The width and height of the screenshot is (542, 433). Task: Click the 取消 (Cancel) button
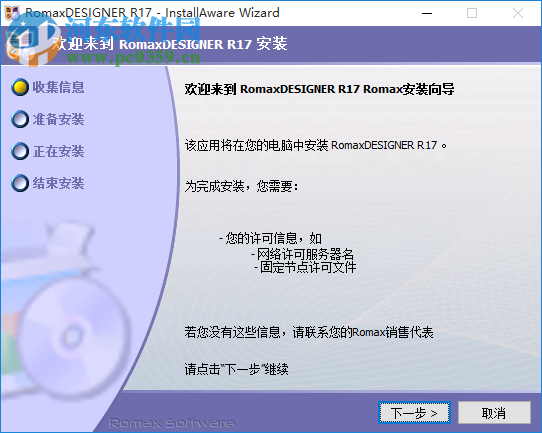pyautogui.click(x=494, y=412)
